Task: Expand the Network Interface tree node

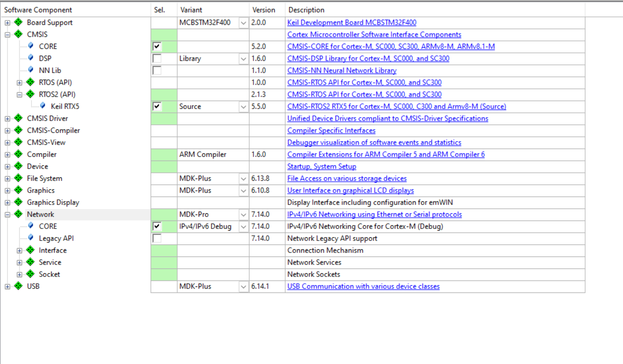Action: [x=19, y=251]
